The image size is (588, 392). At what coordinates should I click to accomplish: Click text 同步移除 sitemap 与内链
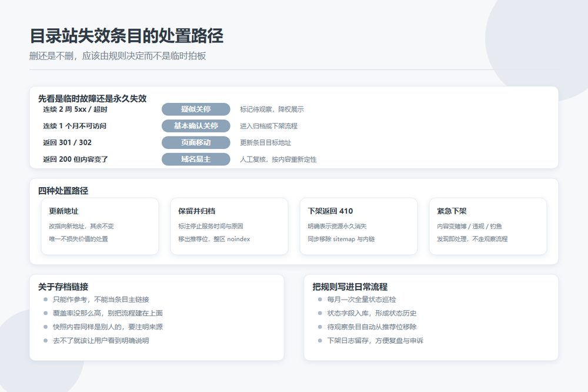tap(341, 239)
